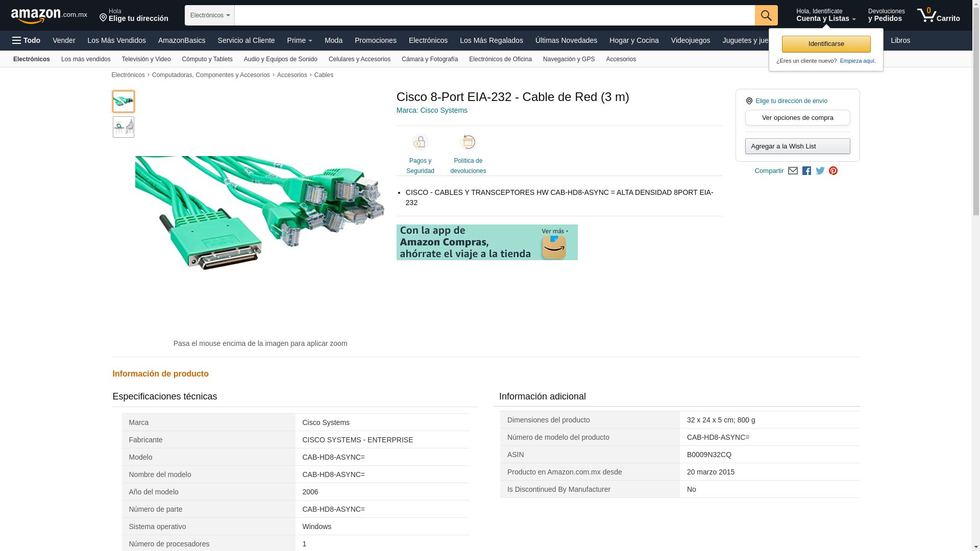Click the magnifying glass search button
Image resolution: width=980 pixels, height=551 pixels.
coord(766,15)
